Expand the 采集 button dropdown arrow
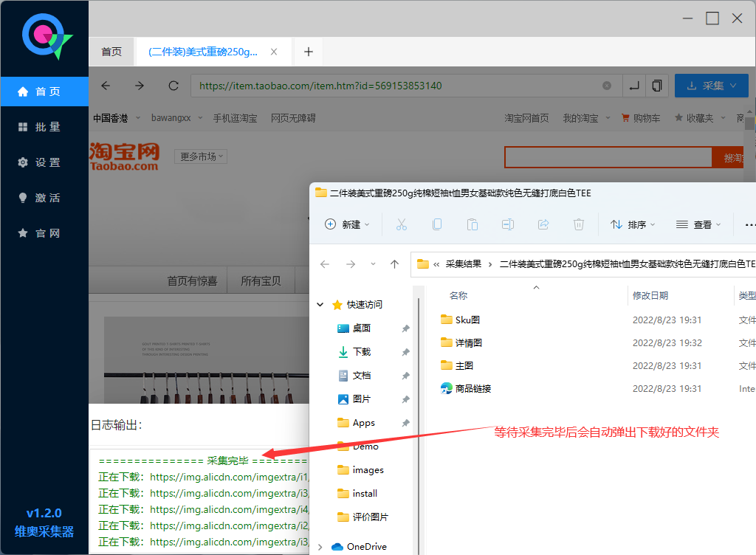756x555 pixels. pyautogui.click(x=733, y=86)
